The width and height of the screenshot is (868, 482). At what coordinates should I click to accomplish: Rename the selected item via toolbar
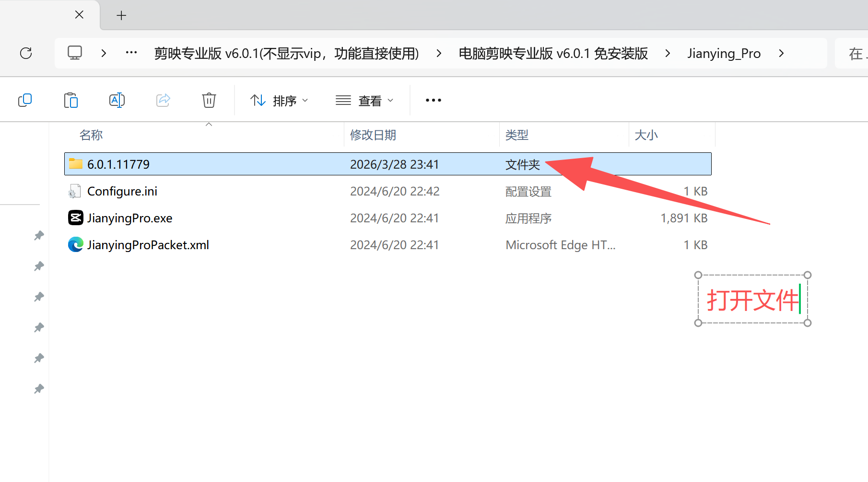(117, 100)
